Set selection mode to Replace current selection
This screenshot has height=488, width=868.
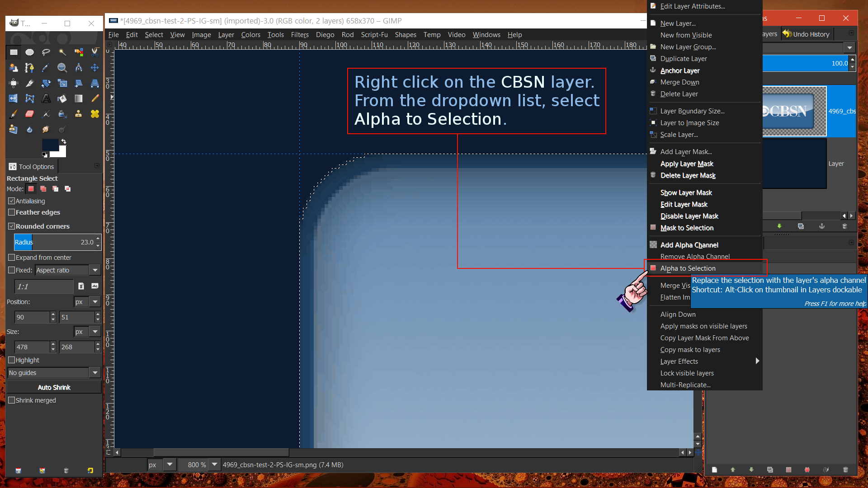point(31,189)
